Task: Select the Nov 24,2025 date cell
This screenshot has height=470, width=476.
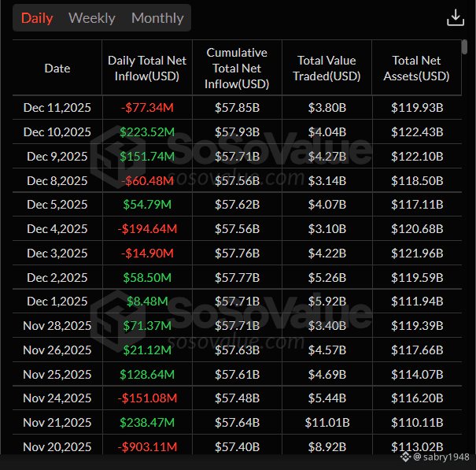Action: pos(57,398)
